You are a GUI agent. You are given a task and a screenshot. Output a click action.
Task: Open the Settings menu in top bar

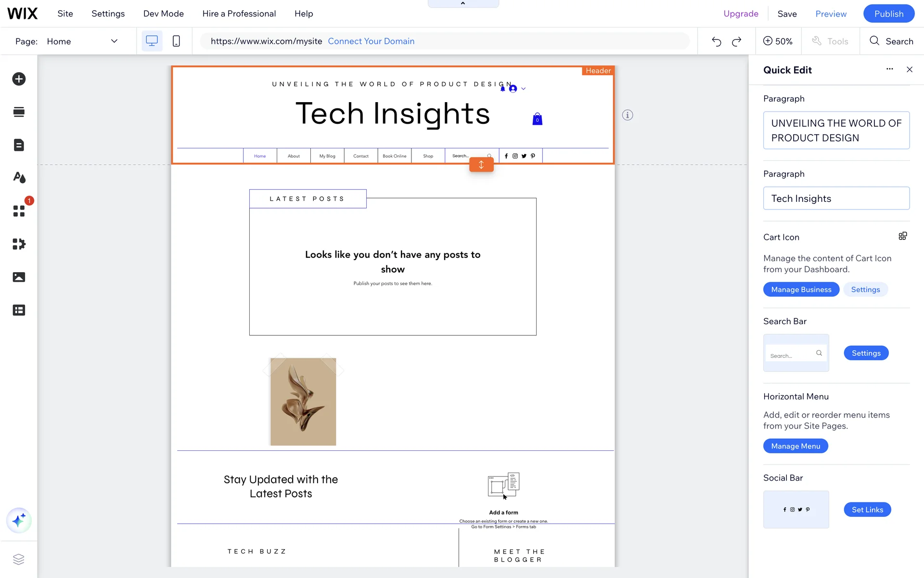click(x=108, y=13)
